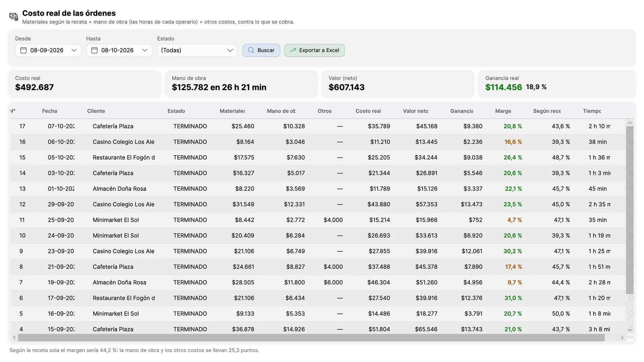The width and height of the screenshot is (644, 362).
Task: Click the Mano de obra $125.782 summary
Action: pos(219,87)
